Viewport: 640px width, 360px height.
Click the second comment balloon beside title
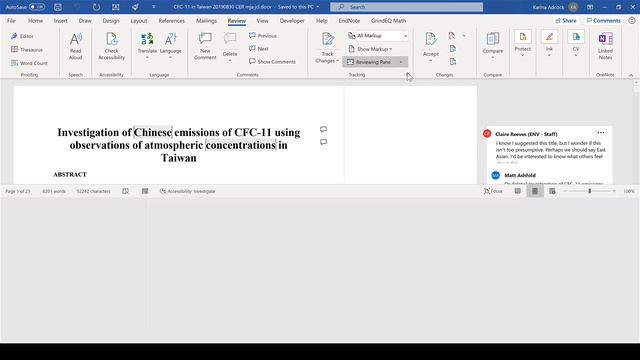pyautogui.click(x=323, y=142)
